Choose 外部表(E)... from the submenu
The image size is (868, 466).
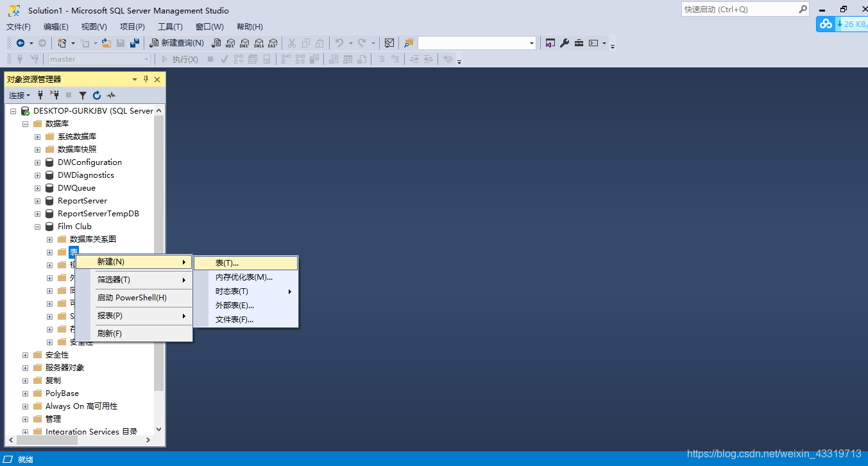(x=246, y=306)
